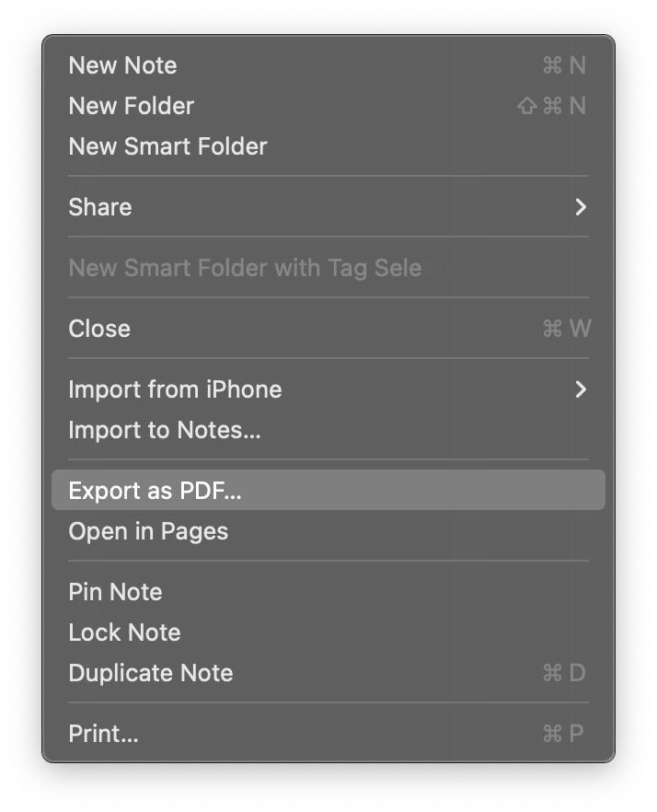
Task: Expand the Share submenu chevron arrow
Action: 581,207
